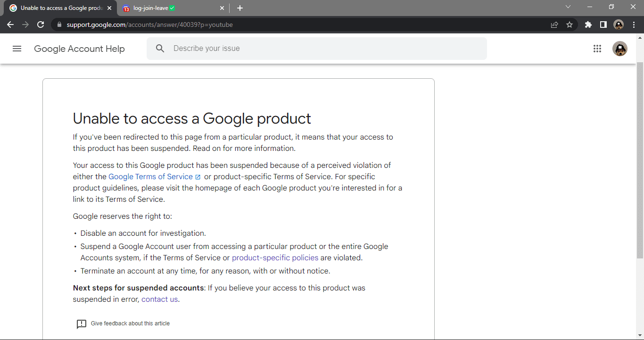The height and width of the screenshot is (340, 644).
Task: Open the hamburger main menu
Action: (x=17, y=49)
